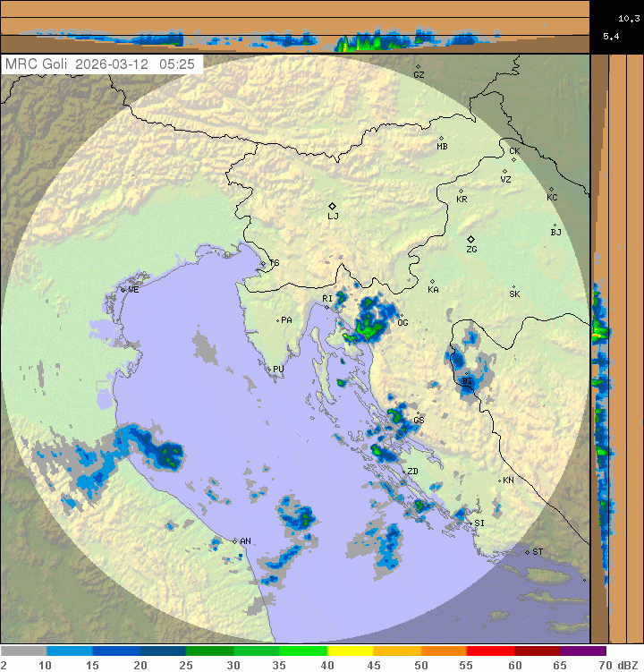Pick the yellow 40-45 dBZ scale segment
The height and width of the screenshot is (672, 644).
coord(350,651)
